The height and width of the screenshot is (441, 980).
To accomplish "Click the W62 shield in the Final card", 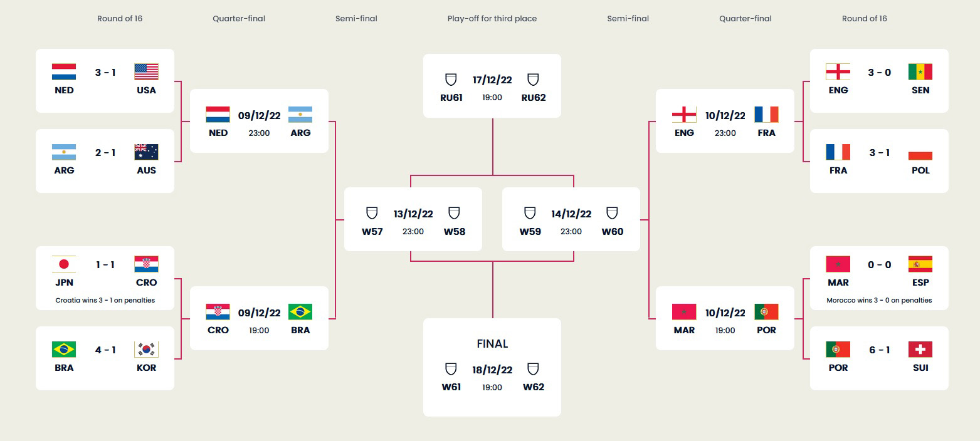I will [533, 369].
